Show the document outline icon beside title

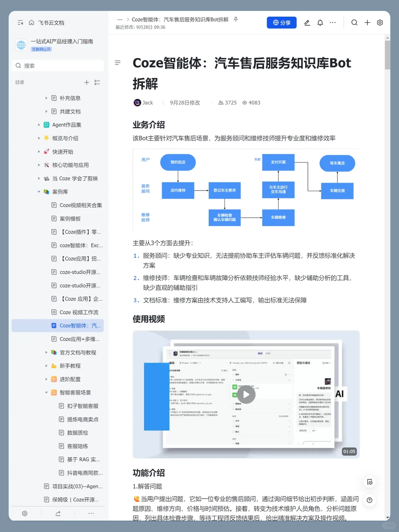pos(118,63)
